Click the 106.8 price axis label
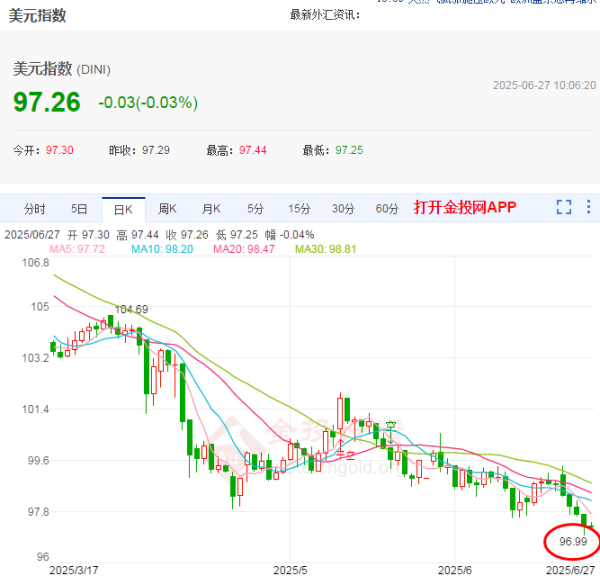Viewport: 600px width, 576px height. [36, 263]
